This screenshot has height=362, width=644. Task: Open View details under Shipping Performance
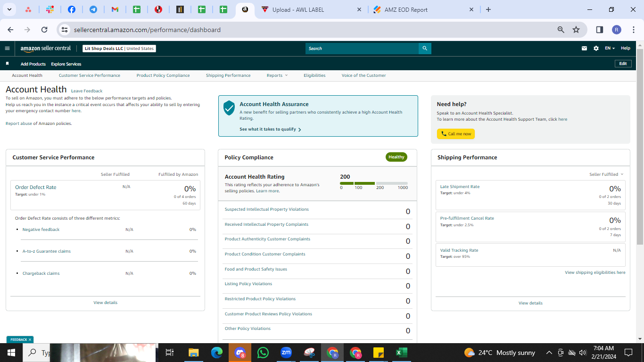click(530, 303)
